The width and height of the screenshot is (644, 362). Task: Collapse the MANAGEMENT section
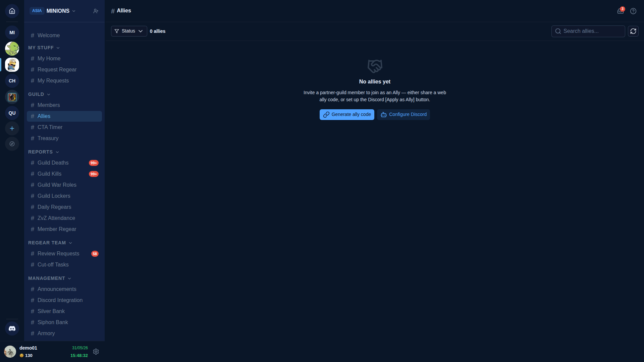click(50, 279)
